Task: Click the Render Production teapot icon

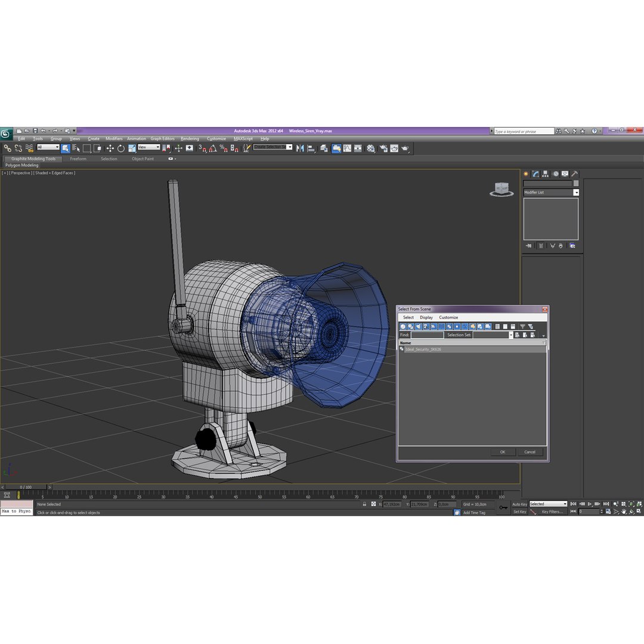Action: click(x=405, y=148)
